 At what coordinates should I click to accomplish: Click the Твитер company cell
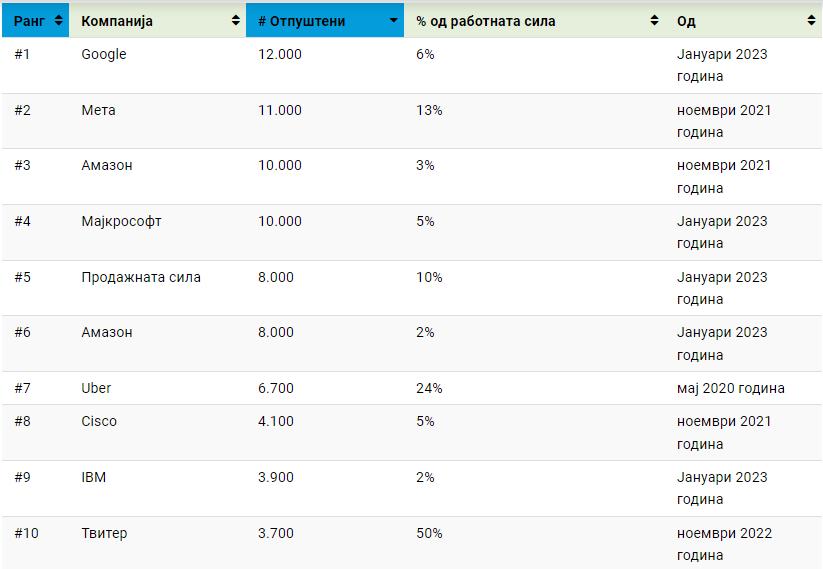(104, 533)
